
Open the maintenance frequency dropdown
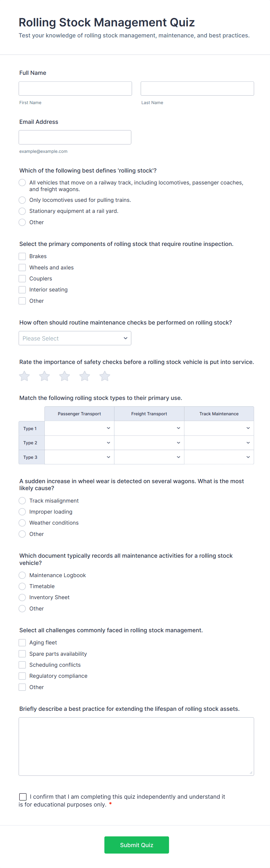tap(75, 338)
